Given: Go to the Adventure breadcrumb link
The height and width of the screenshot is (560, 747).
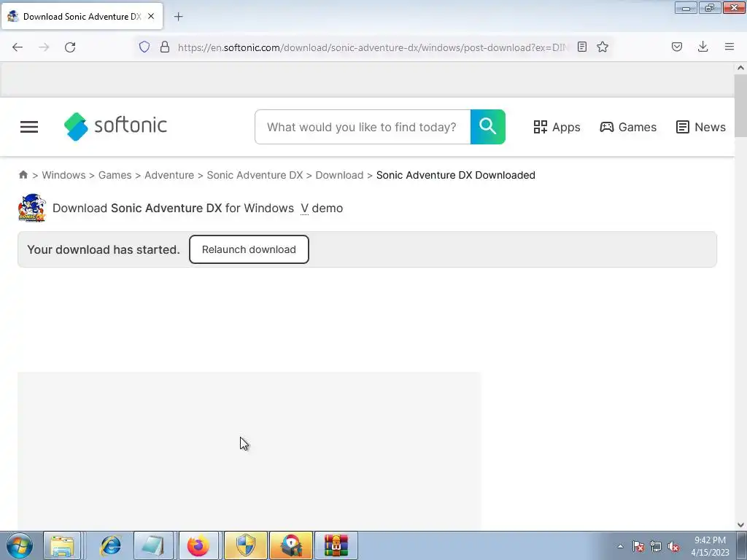Looking at the screenshot, I should point(169,175).
